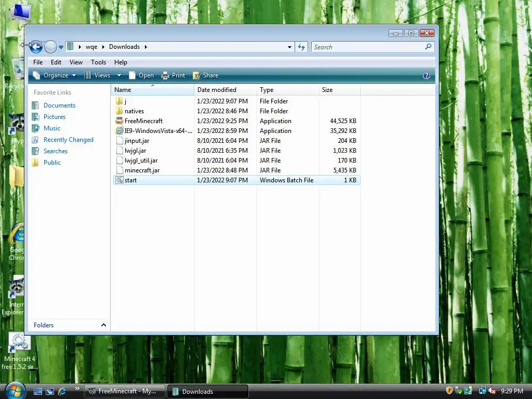Click the Views toolbar button
The image size is (532, 399).
click(x=97, y=75)
